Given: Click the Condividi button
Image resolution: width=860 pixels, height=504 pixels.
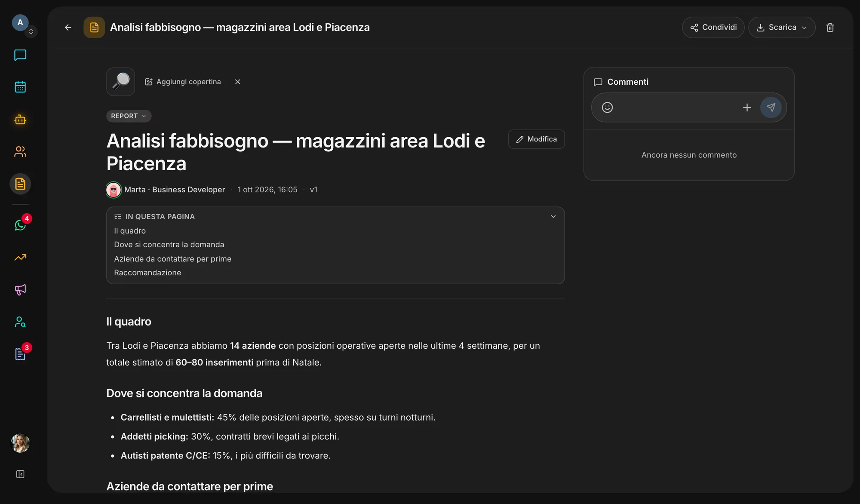Looking at the screenshot, I should [713, 27].
